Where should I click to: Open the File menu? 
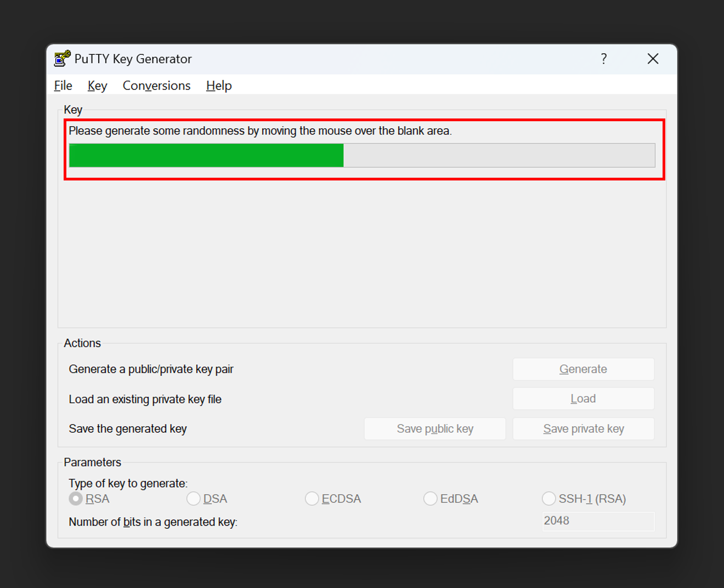[x=63, y=86]
